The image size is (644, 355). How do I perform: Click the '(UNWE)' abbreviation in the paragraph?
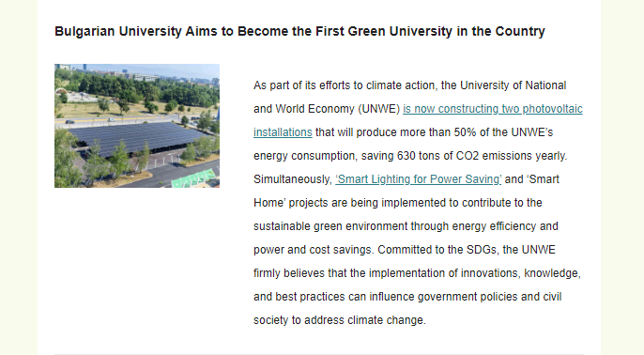pos(378,109)
